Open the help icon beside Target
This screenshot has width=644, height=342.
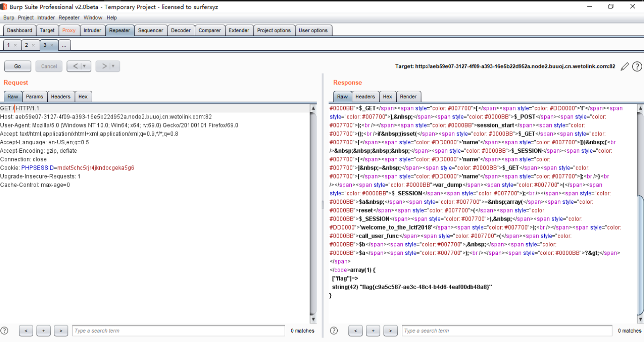[637, 67]
